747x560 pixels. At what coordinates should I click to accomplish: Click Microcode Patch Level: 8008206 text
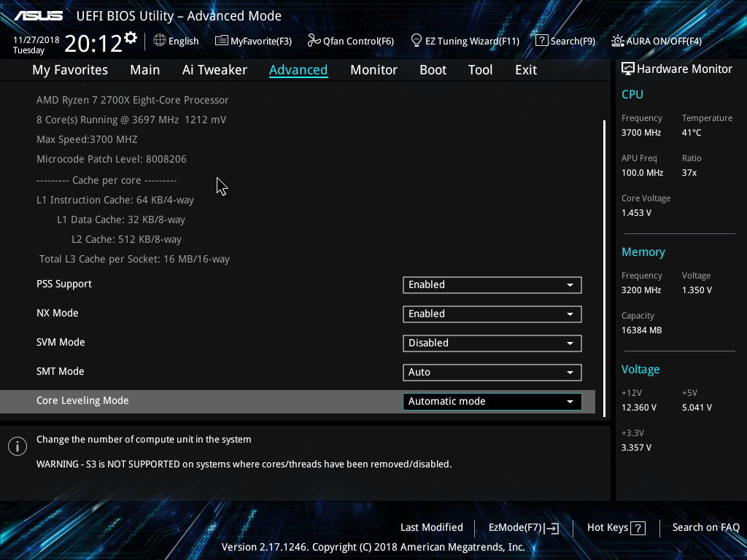tap(112, 159)
